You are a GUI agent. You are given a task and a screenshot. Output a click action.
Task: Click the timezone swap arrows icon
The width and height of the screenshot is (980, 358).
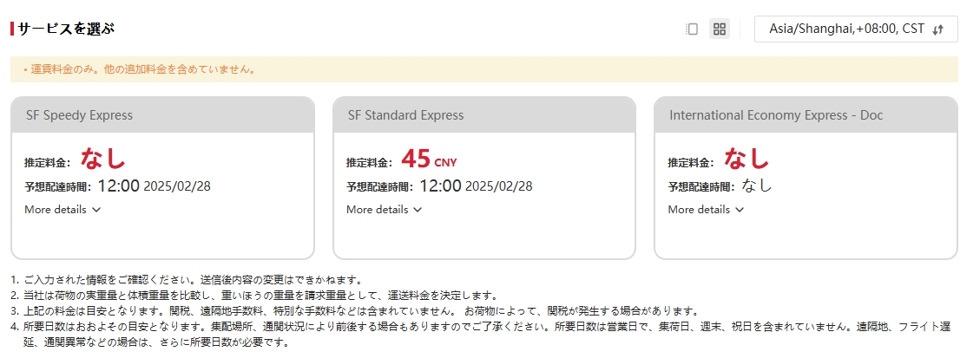[x=937, y=29]
